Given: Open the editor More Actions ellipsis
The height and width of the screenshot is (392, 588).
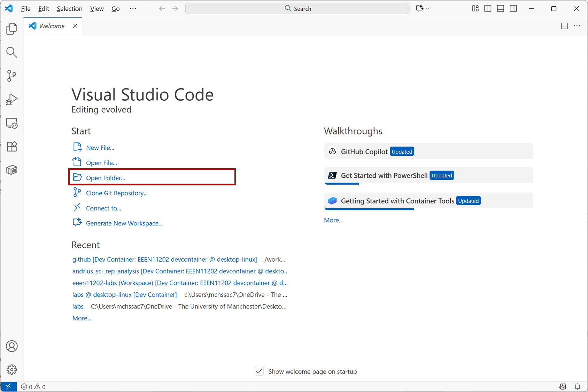Looking at the screenshot, I should pyautogui.click(x=577, y=26).
